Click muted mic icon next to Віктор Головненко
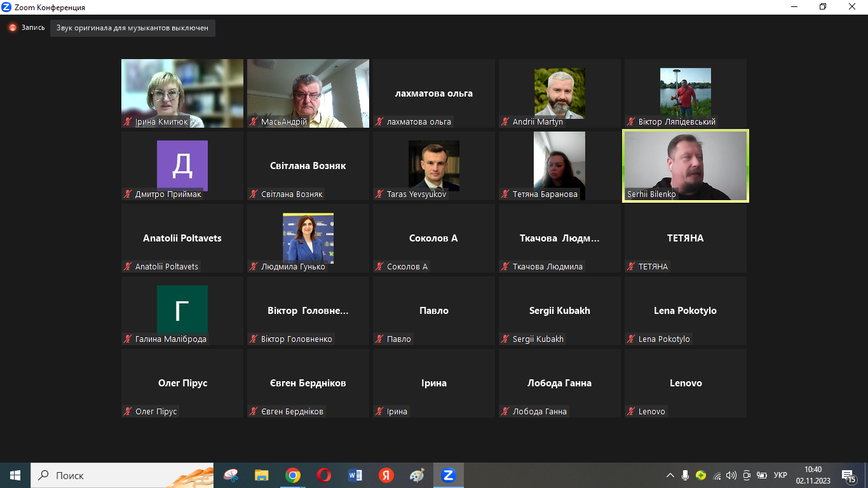Screen dimensions: 868x488 (x=254, y=339)
